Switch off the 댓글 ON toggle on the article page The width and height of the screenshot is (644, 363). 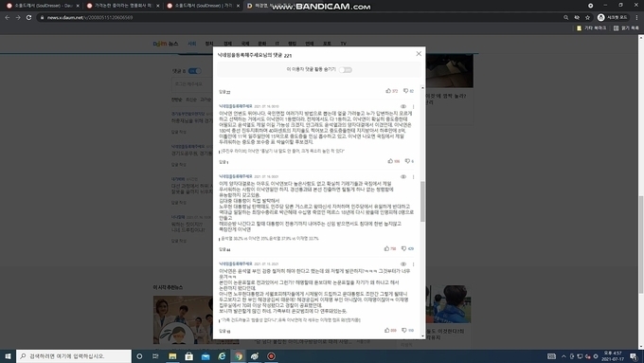(195, 71)
